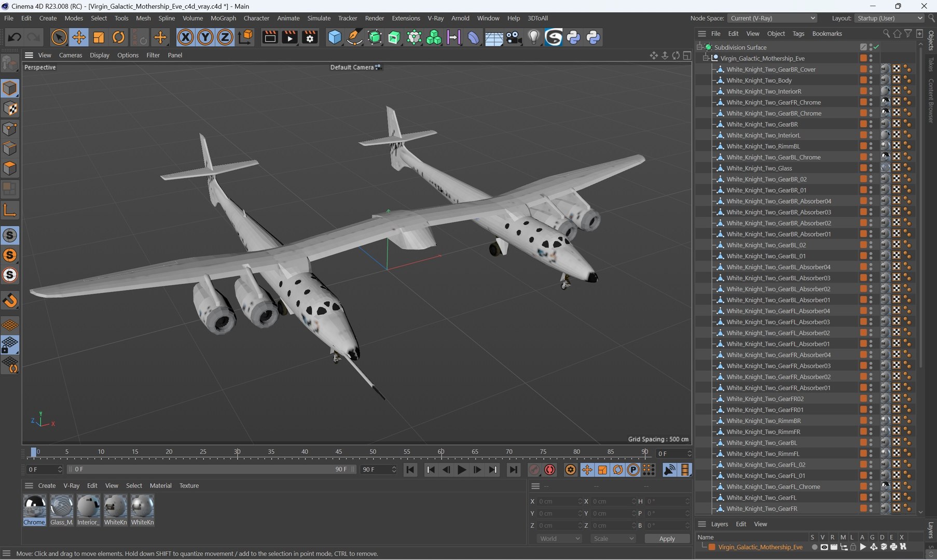Toggle Autokeying button
Image resolution: width=937 pixels, height=560 pixels.
[549, 470]
